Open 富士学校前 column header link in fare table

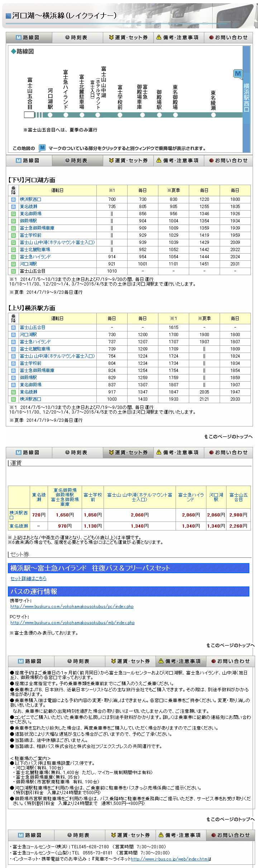93,497
